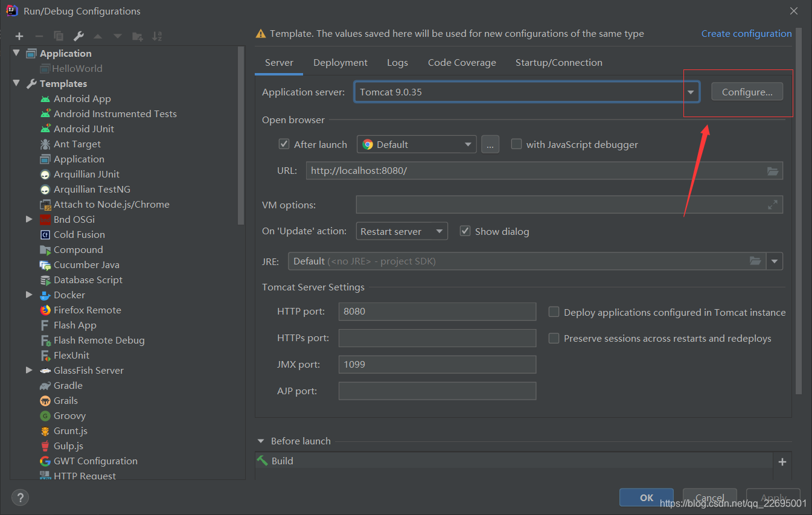Select the Android Instrumented Tests template

[x=115, y=114]
